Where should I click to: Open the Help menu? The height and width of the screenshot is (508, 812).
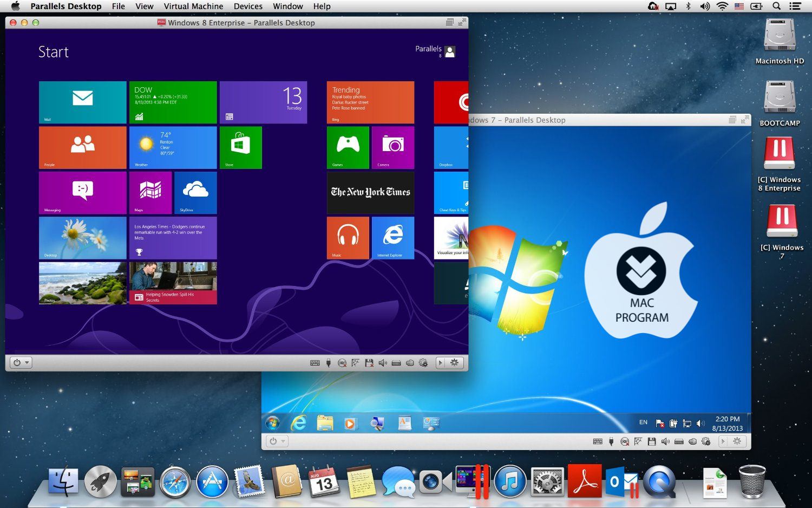click(x=322, y=6)
